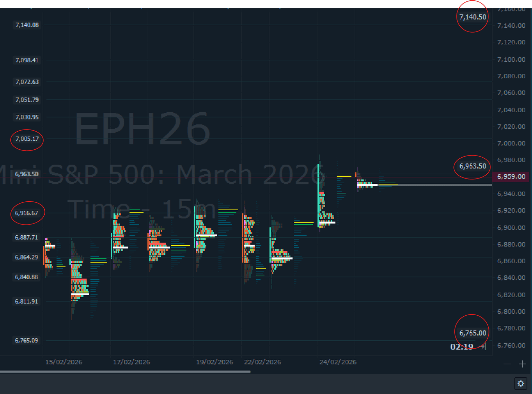Click the 7,140.08 price level label
The height and width of the screenshot is (394, 532).
[27, 25]
